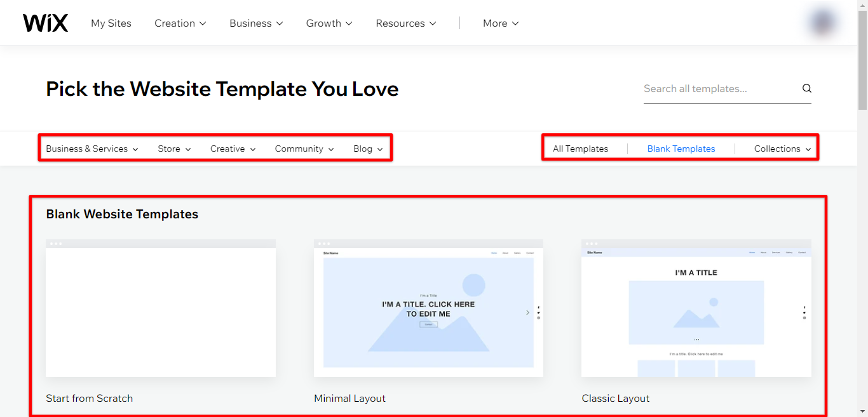The height and width of the screenshot is (417, 868).
Task: Click the Facebook icon beside Minimal Layout
Action: point(538,307)
